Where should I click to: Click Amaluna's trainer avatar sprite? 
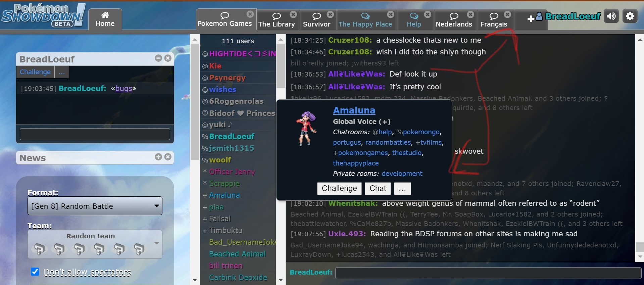tap(306, 129)
